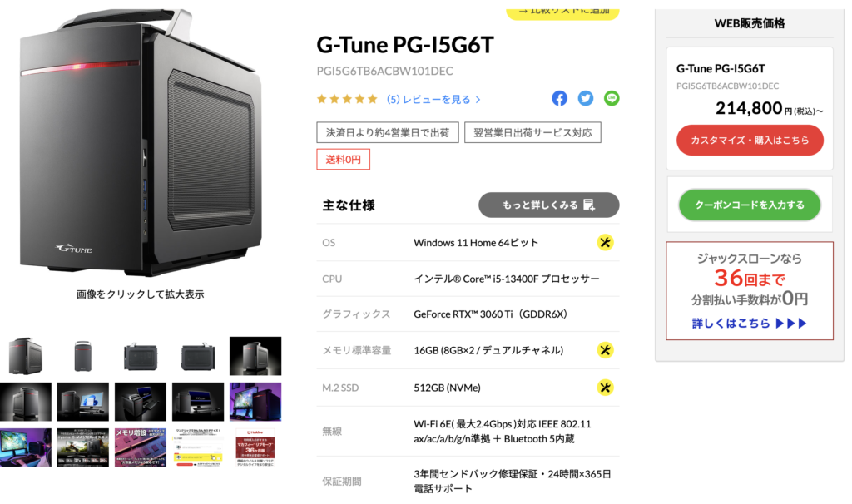Click customize wrench icon in memory row

pyautogui.click(x=605, y=350)
